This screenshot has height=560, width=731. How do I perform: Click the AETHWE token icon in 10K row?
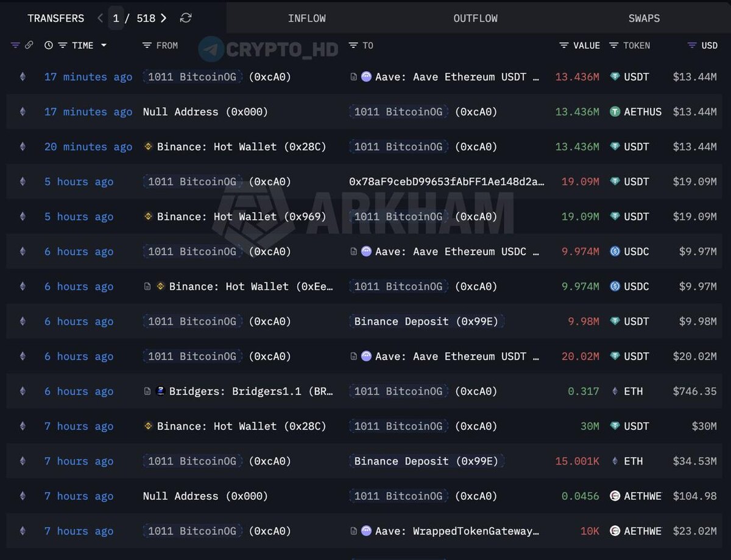pos(615,531)
